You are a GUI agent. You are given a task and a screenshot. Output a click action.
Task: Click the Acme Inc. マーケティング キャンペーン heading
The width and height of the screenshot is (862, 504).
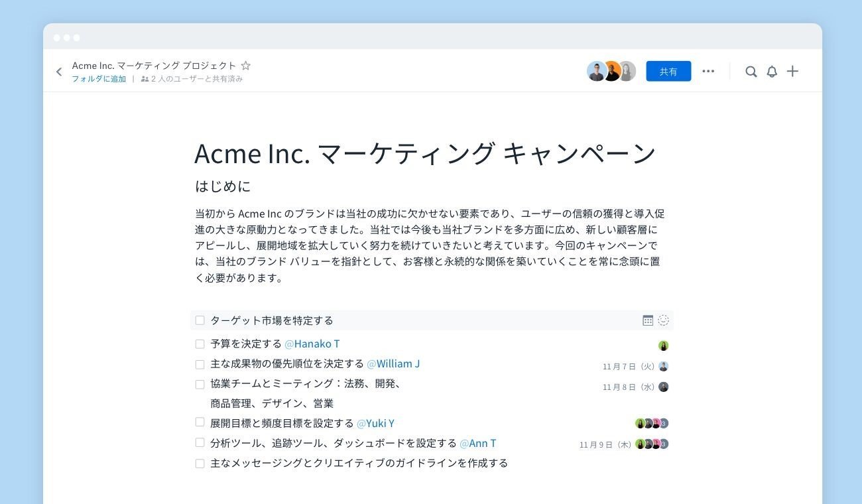pos(425,153)
